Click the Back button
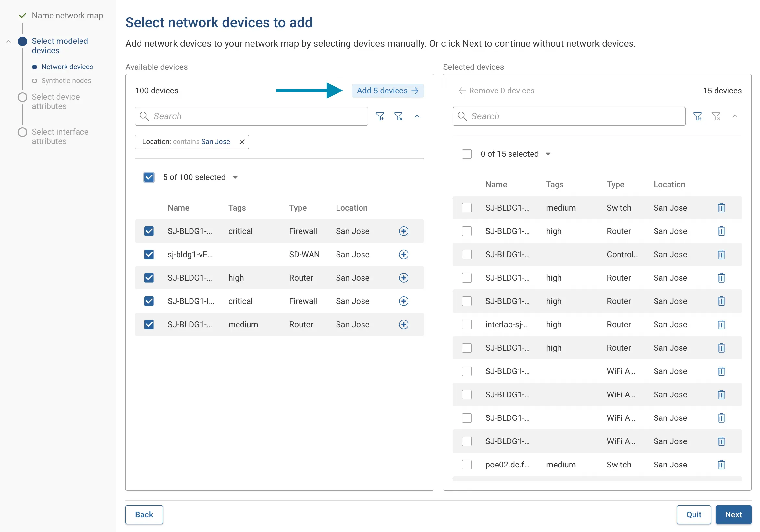 (144, 514)
